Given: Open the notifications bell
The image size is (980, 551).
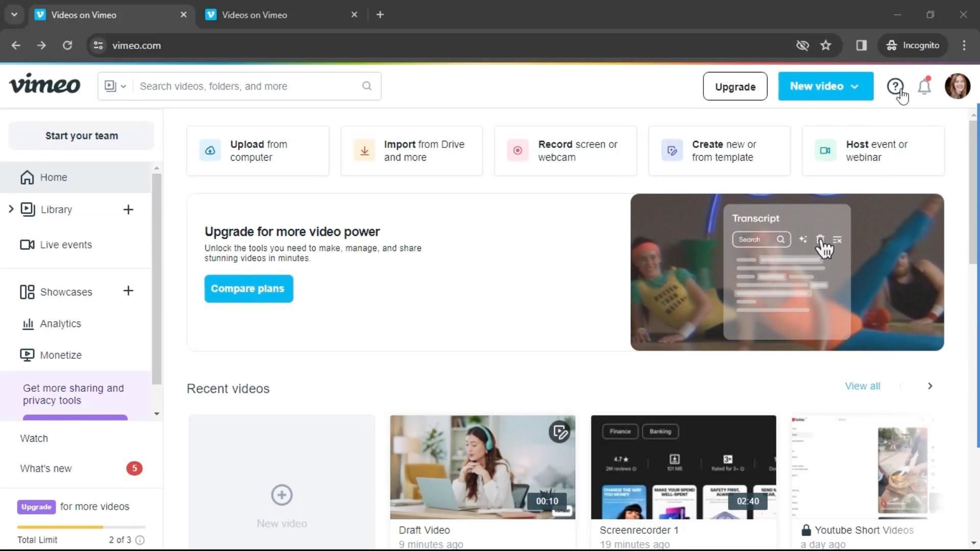Looking at the screenshot, I should 924,86.
